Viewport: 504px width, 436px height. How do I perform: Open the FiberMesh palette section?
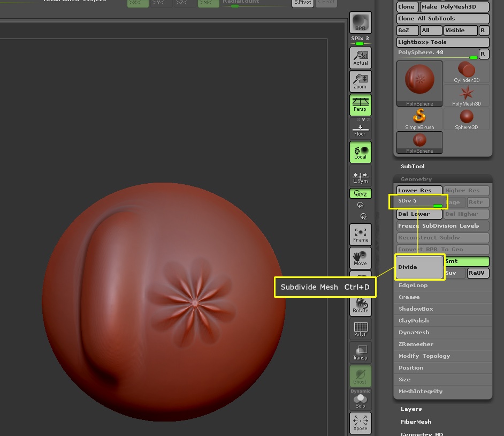tap(416, 422)
